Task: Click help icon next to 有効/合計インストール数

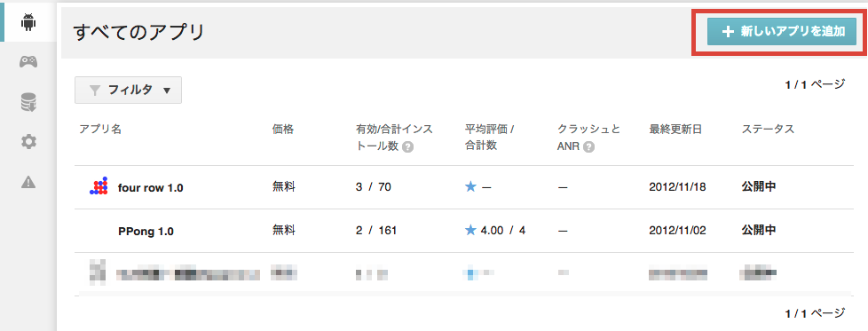Action: (x=408, y=146)
